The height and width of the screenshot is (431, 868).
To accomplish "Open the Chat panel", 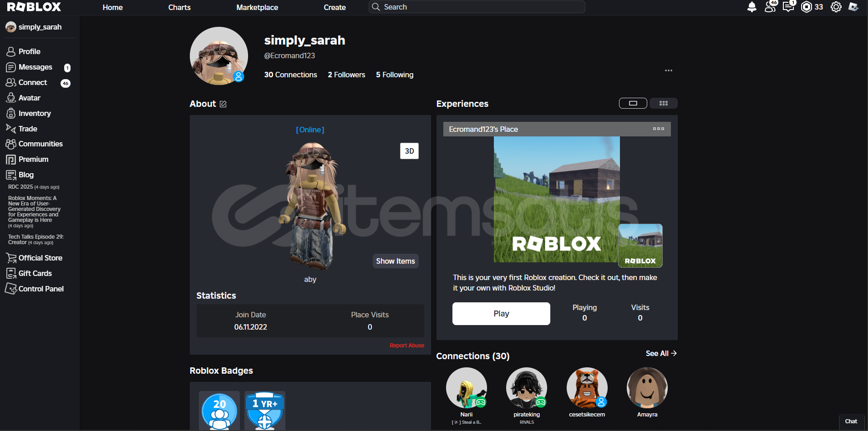I will point(851,421).
